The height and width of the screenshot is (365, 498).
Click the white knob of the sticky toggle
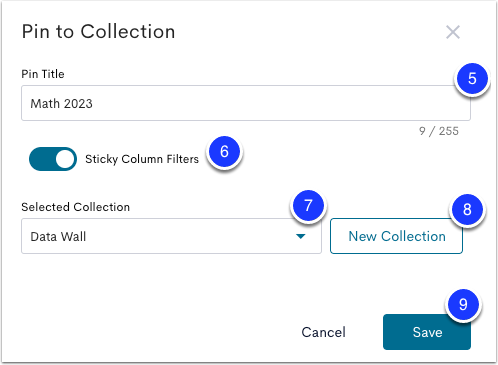pyautogui.click(x=65, y=159)
